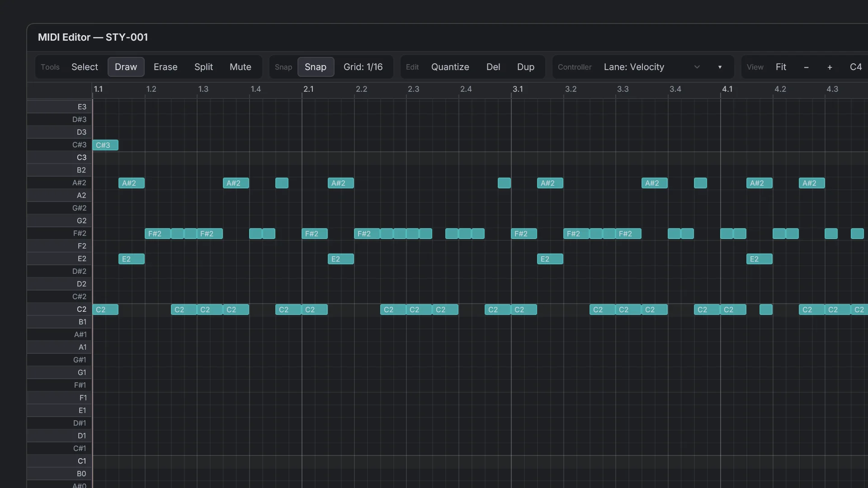Select the E2 note in bar 1
868x488 pixels.
pos(132,259)
